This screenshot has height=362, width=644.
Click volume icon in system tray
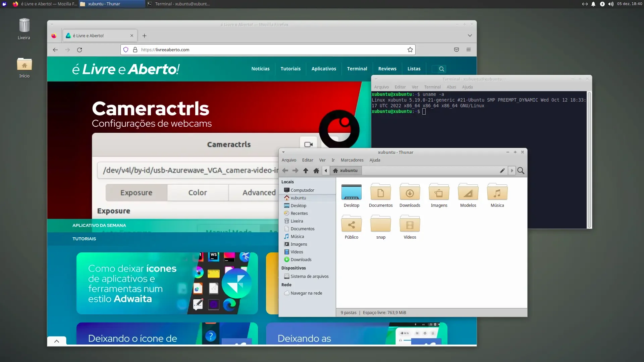(x=611, y=4)
